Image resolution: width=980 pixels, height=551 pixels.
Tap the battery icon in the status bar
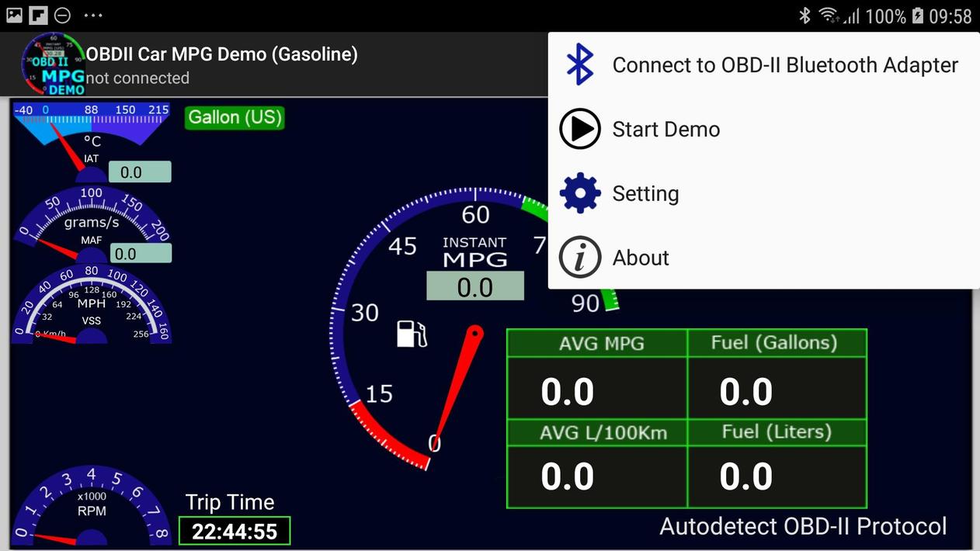[x=917, y=16]
